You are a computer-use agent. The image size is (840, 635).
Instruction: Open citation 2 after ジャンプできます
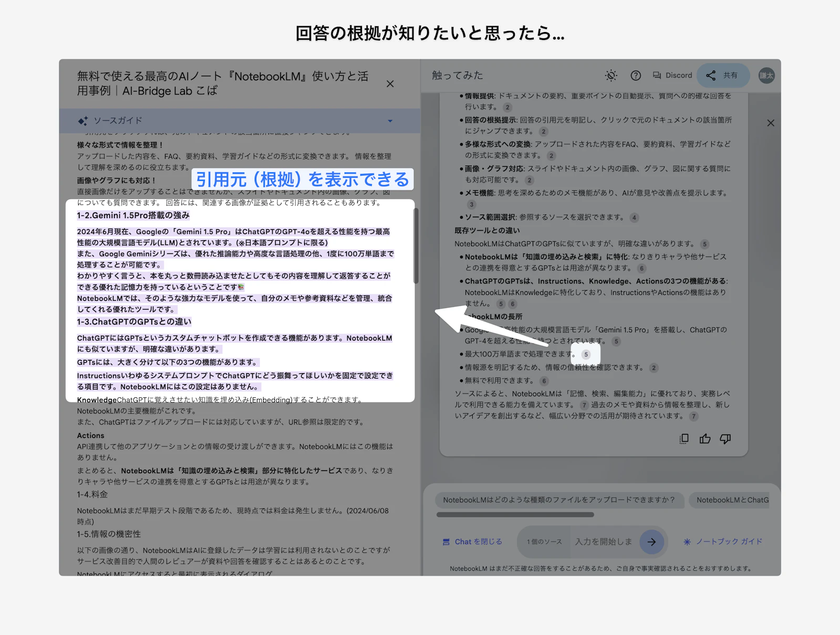click(544, 131)
